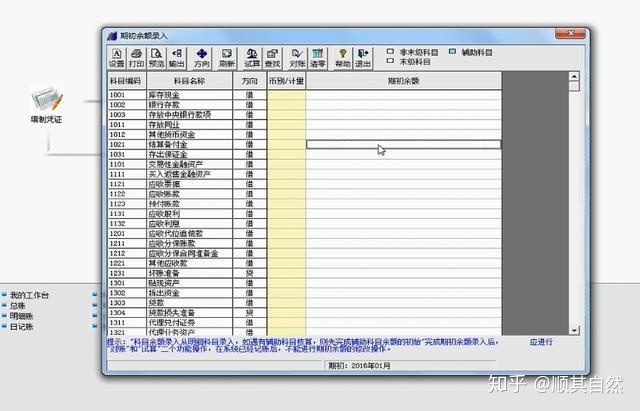Click the 科目编码 column header
This screenshot has height=411, width=640.
click(x=127, y=81)
